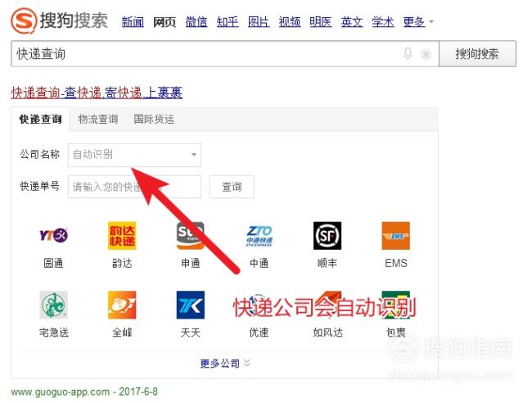This screenshot has height=403, width=532.
Task: Open the 知乎 search category
Action: pos(228,22)
